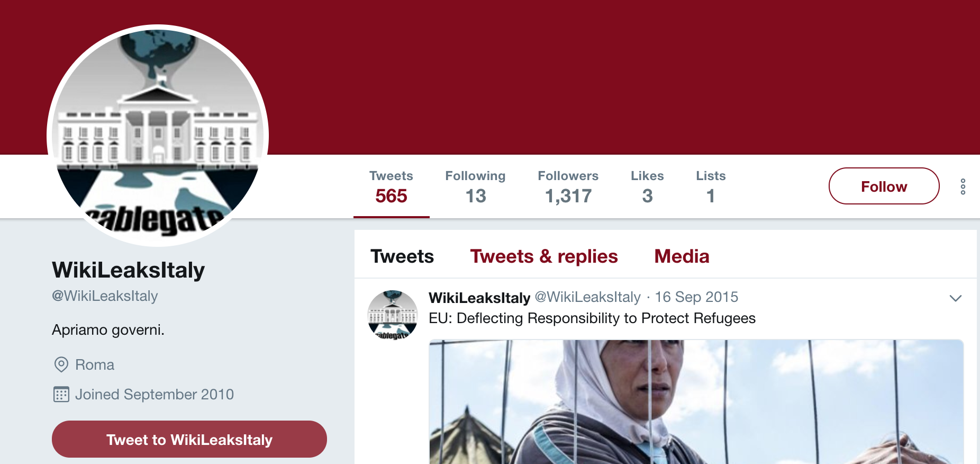Switch to the Media tab
The width and height of the screenshot is (980, 464).
point(682,256)
